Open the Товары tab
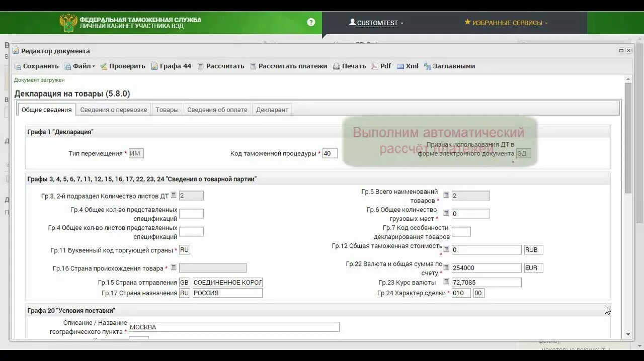The width and height of the screenshot is (644, 361). pos(167,110)
